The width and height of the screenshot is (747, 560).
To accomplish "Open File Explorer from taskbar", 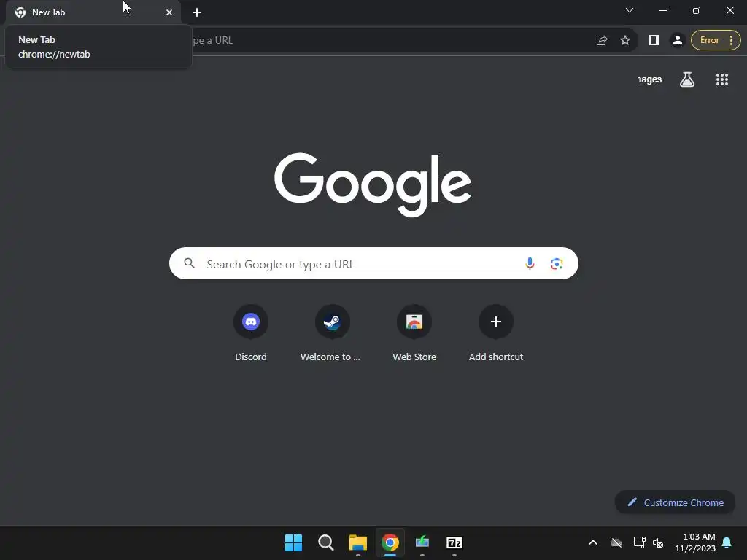I will [x=357, y=542].
